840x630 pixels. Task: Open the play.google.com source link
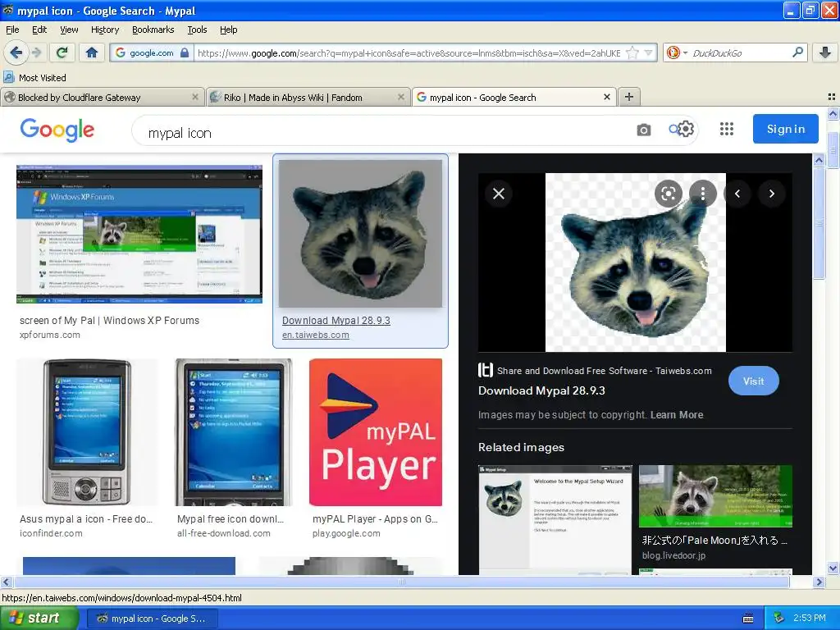[346, 533]
